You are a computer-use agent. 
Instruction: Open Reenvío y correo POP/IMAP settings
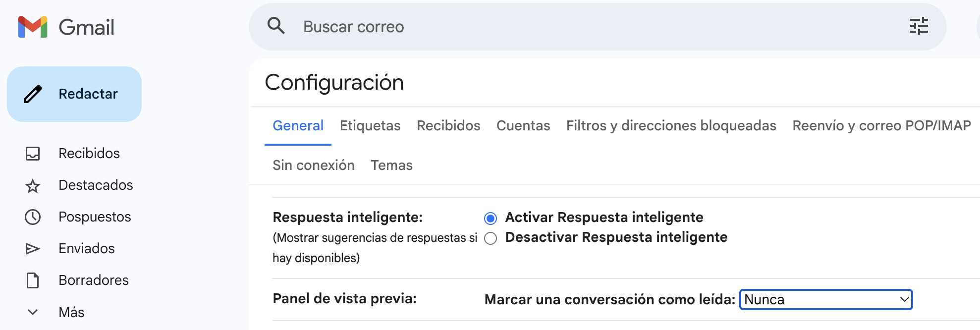click(x=881, y=126)
